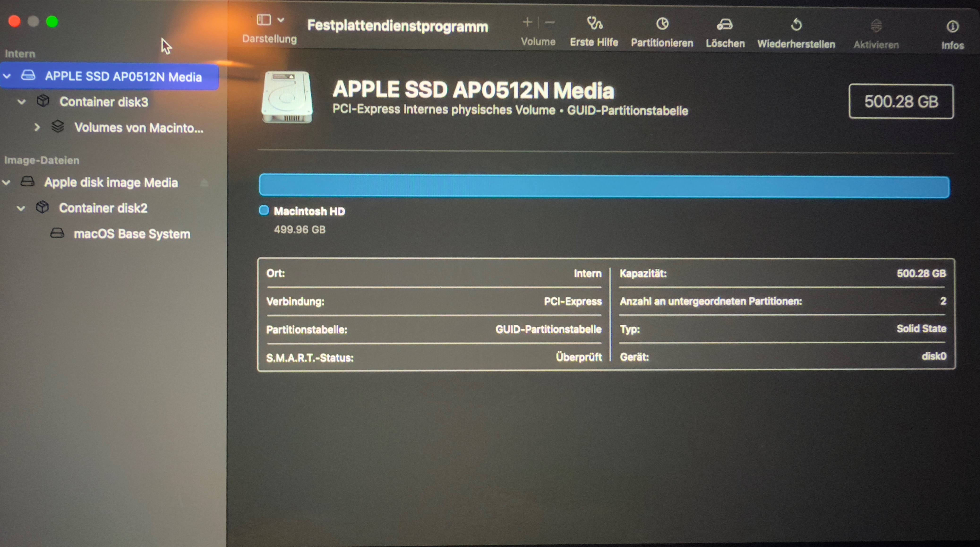This screenshot has height=547, width=980.
Task: Click the Macintosh HD blue legend swatch
Action: [264, 211]
